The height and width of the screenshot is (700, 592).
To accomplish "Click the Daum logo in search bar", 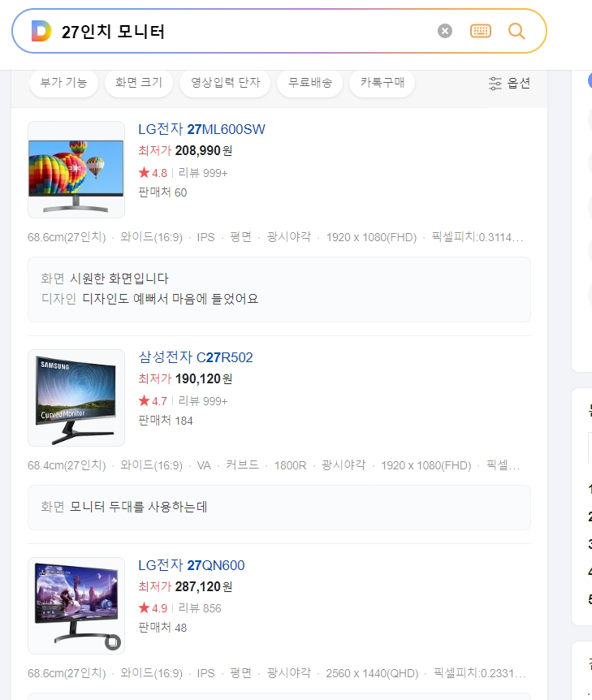I will pos(41,31).
